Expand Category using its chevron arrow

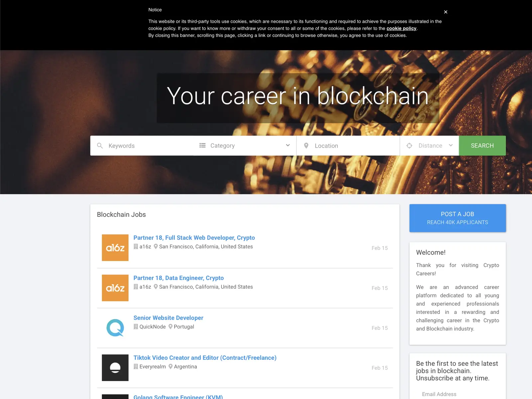(288, 145)
